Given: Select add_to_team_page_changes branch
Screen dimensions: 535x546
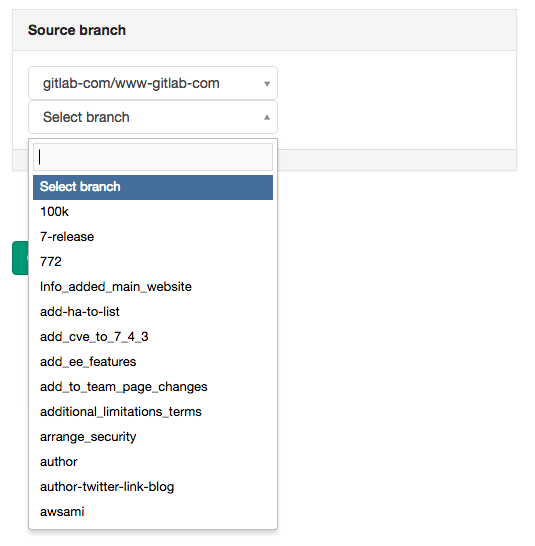Looking at the screenshot, I should (x=153, y=387).
